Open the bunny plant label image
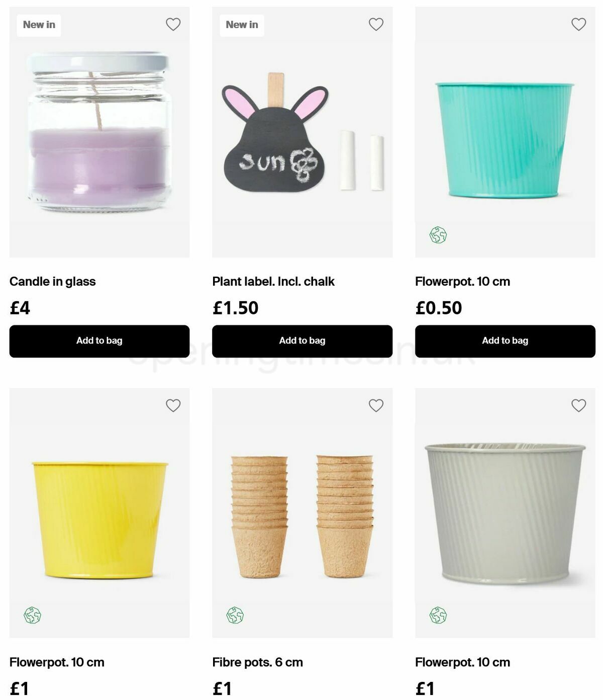This screenshot has height=700, width=603. (302, 132)
